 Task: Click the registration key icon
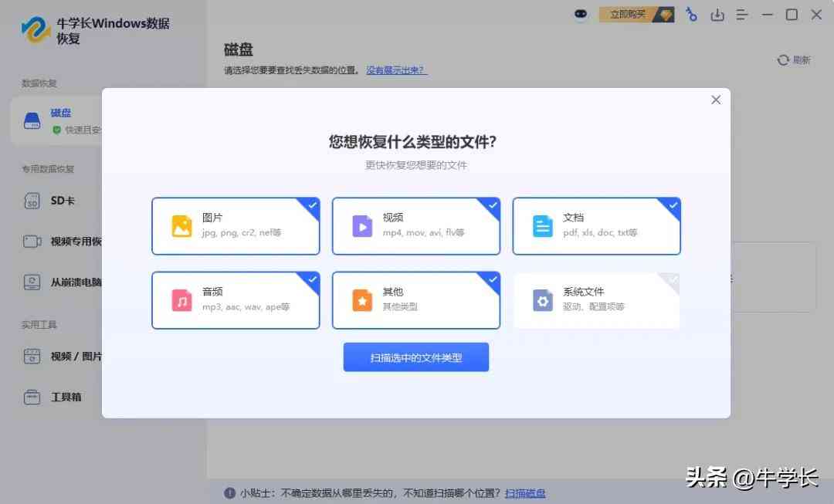tap(690, 14)
